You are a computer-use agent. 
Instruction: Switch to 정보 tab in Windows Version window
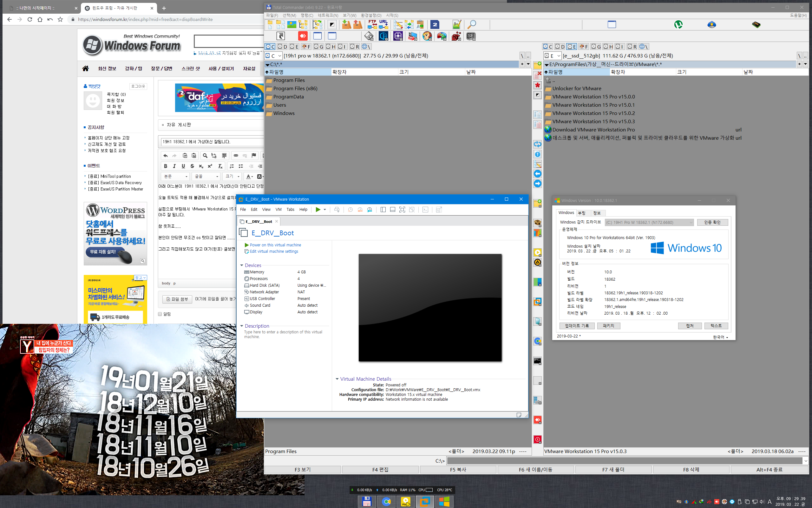(597, 213)
